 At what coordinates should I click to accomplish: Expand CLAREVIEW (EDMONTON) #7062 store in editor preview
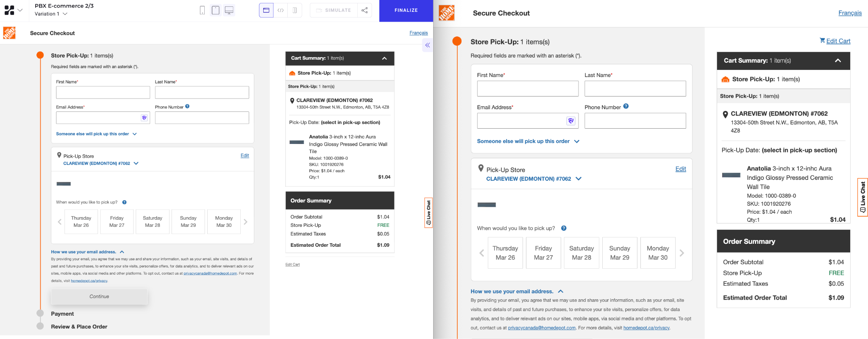[x=101, y=163]
